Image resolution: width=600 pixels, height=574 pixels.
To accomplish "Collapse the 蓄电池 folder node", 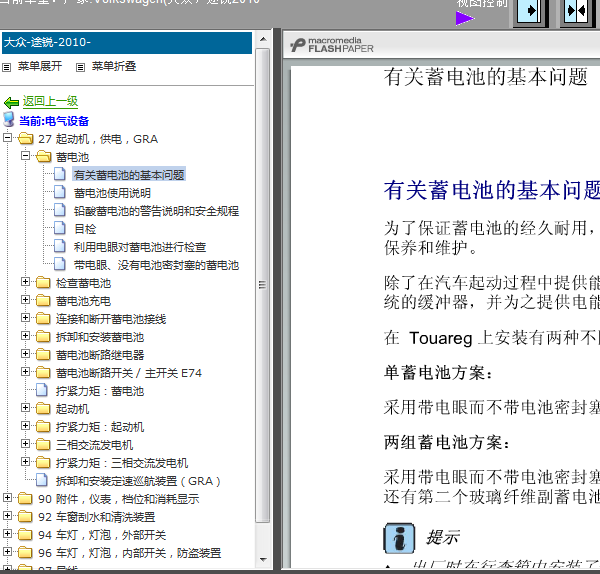I will (25, 156).
